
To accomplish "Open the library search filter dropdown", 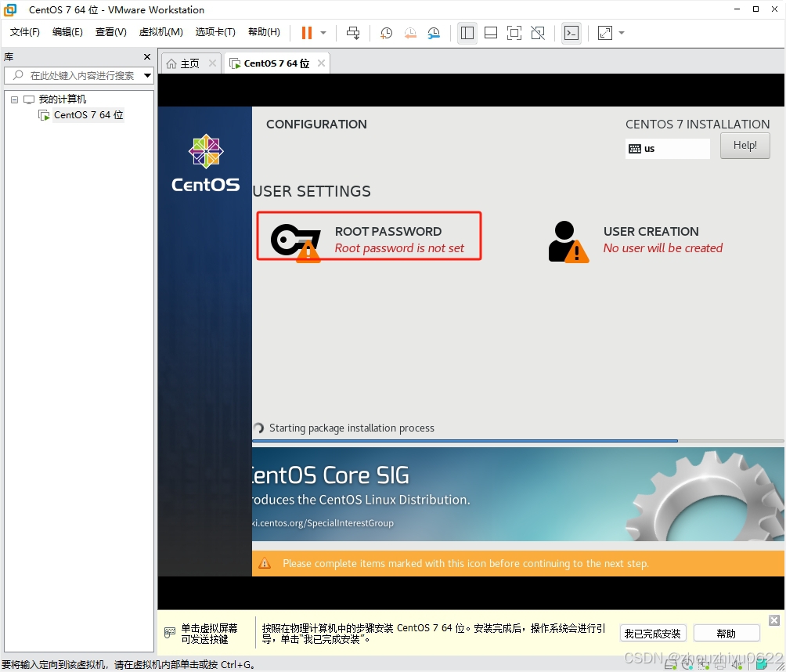I will [147, 76].
